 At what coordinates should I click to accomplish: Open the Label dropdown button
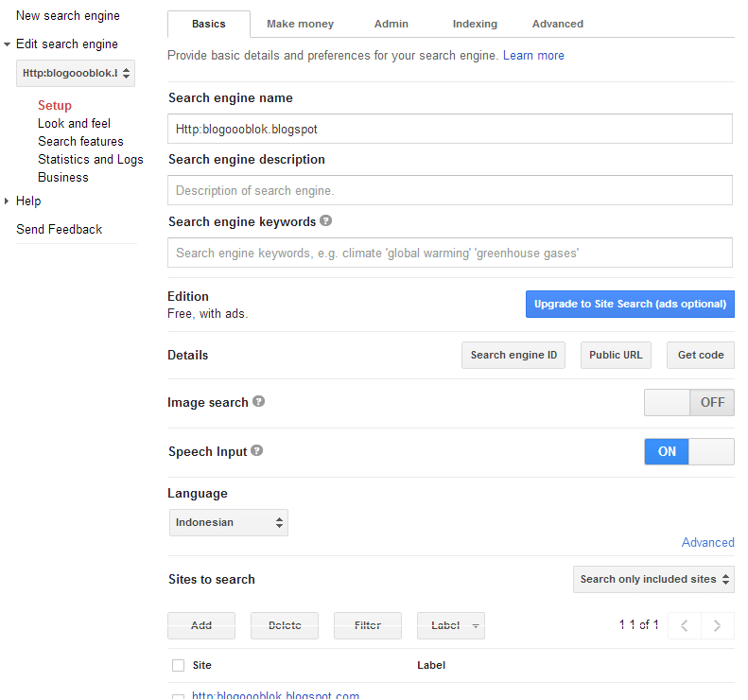click(451, 625)
